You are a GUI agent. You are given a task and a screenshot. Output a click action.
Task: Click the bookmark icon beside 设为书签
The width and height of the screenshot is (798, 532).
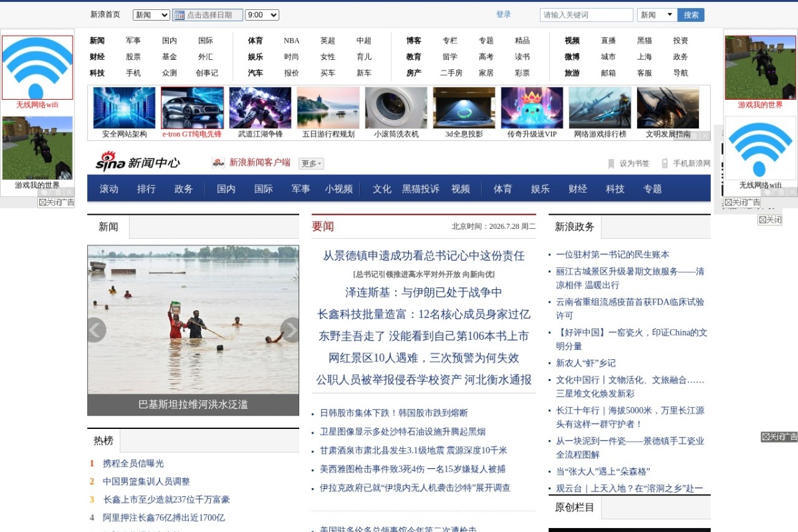click(x=611, y=164)
